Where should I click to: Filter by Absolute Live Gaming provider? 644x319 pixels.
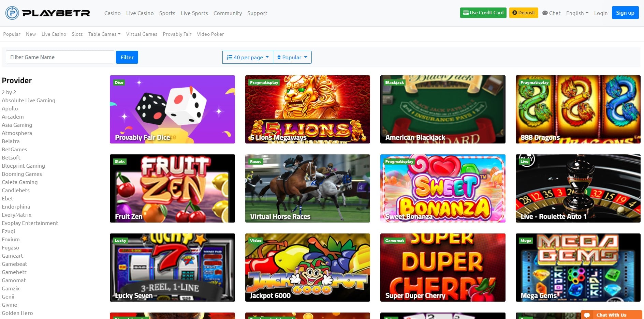click(x=28, y=100)
